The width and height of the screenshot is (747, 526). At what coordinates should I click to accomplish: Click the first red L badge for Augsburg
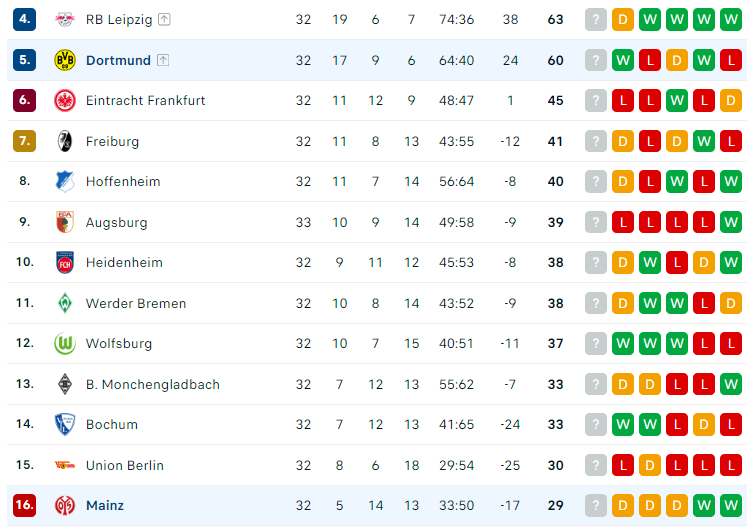[x=623, y=223]
